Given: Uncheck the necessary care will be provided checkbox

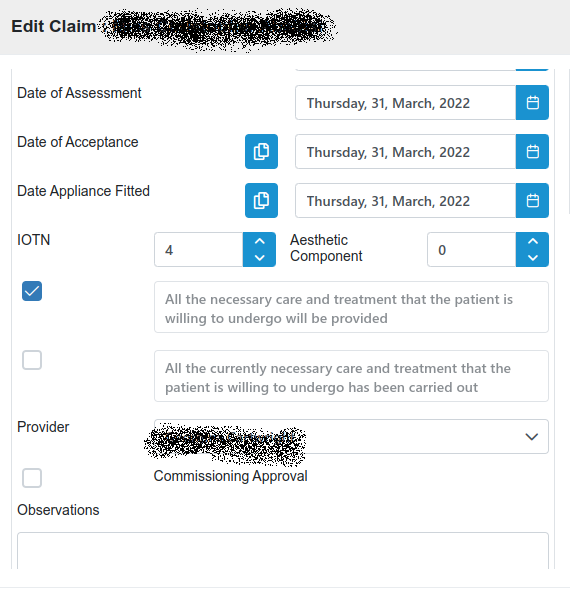Looking at the screenshot, I should coord(32,291).
